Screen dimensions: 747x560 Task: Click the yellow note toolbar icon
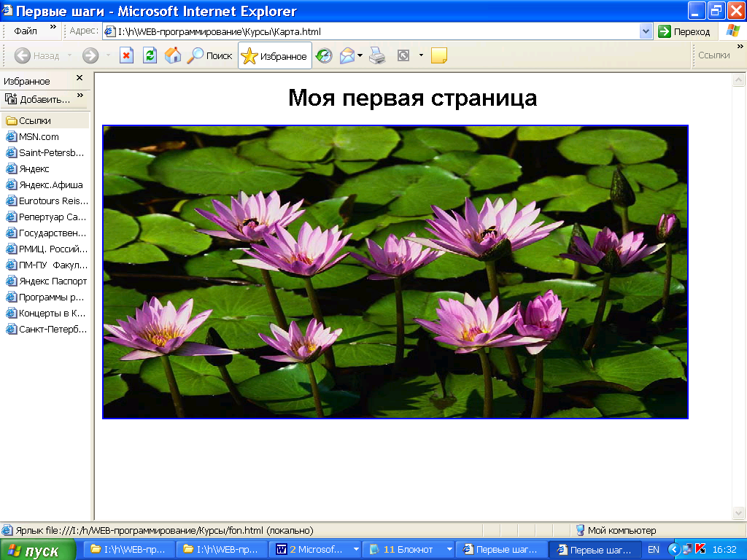coord(438,55)
